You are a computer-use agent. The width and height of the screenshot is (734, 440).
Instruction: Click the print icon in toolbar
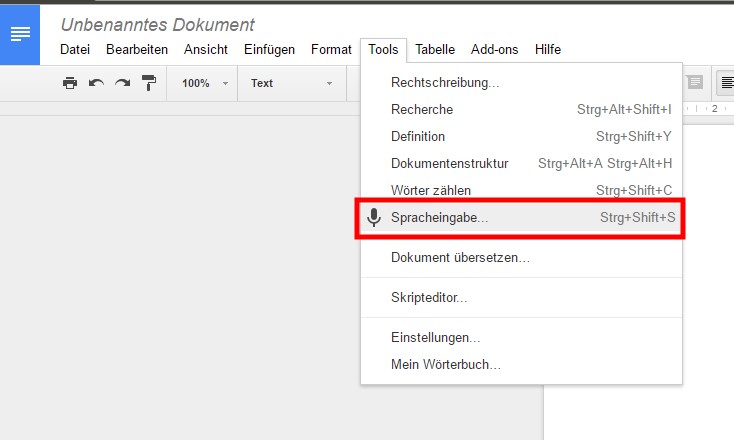click(x=70, y=83)
